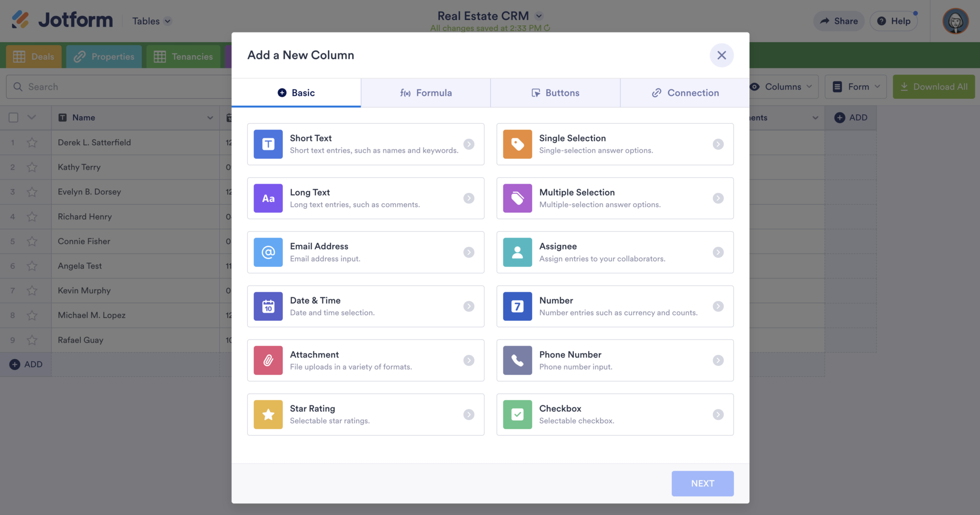Pick the Email Address column type
This screenshot has width=980, height=515.
[x=365, y=252]
